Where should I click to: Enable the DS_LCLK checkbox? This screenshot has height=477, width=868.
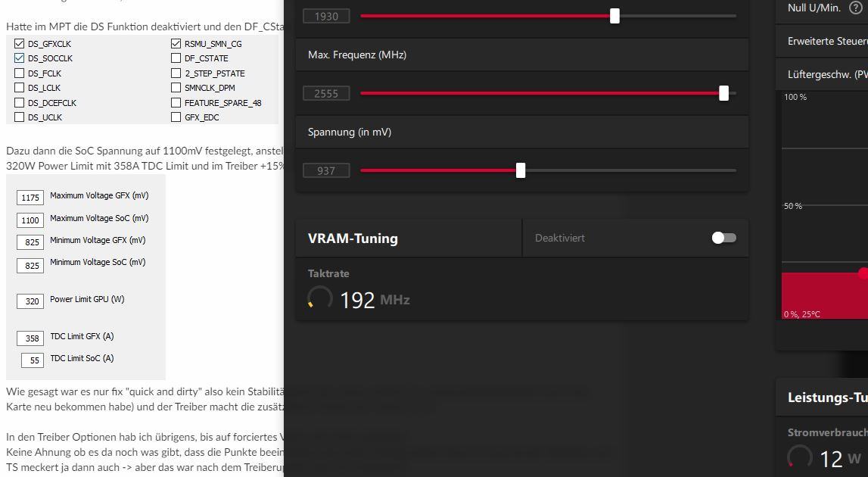(x=20, y=88)
